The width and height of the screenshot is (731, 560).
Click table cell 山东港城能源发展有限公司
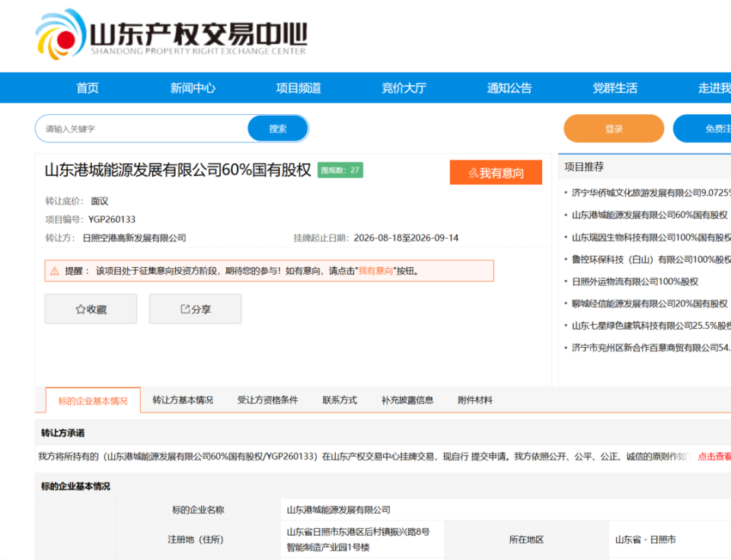point(338,510)
